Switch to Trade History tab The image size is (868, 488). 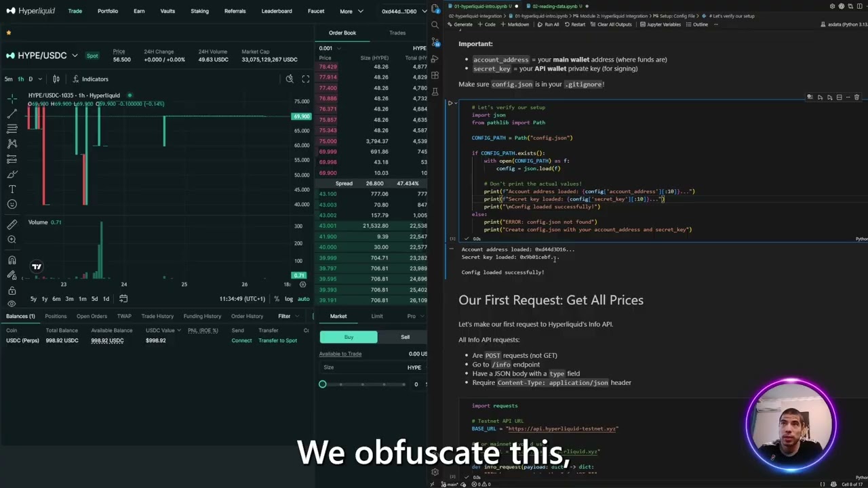157,316
